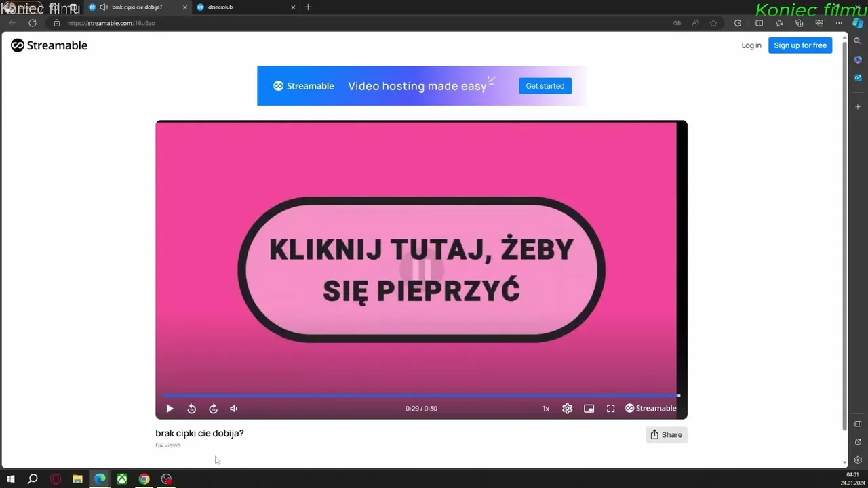Click the blue video progress bar
Viewport: 868px width, 488px height.
pos(421,395)
